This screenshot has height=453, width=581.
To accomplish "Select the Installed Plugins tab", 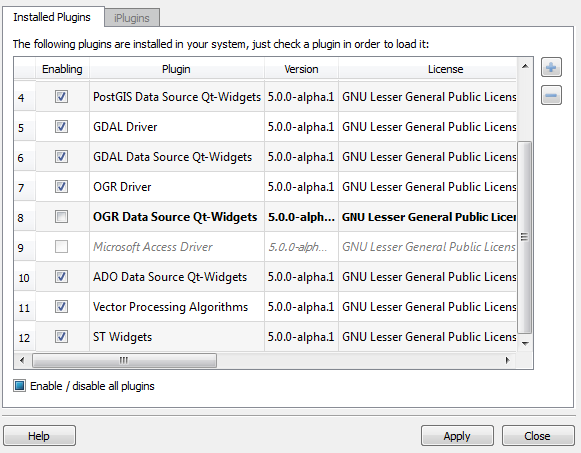I will tap(52, 17).
